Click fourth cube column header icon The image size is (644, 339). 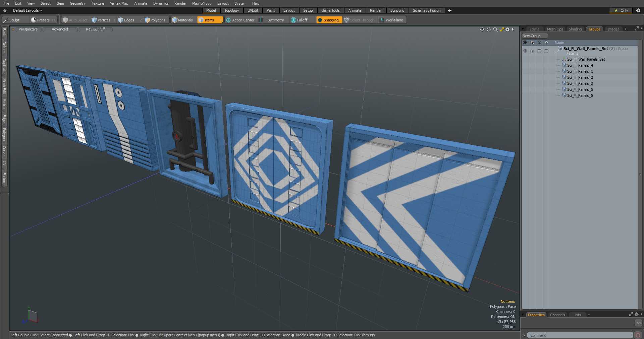pos(546,43)
